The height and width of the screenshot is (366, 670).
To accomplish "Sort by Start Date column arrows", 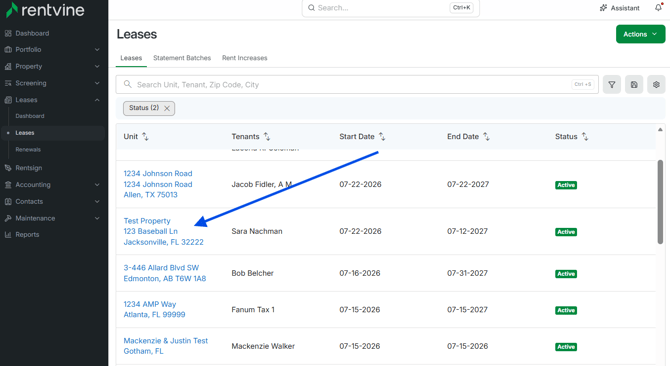I will click(382, 136).
